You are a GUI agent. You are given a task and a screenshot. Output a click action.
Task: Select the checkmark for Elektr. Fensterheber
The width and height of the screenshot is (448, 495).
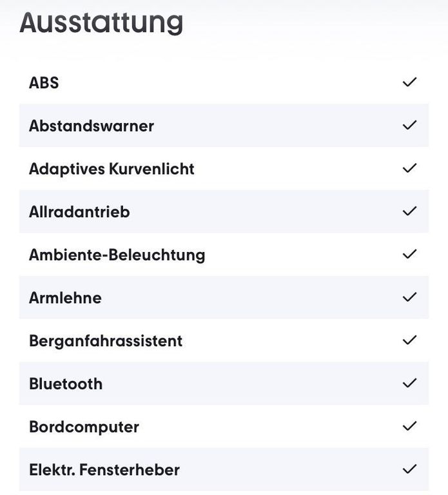pos(409,469)
